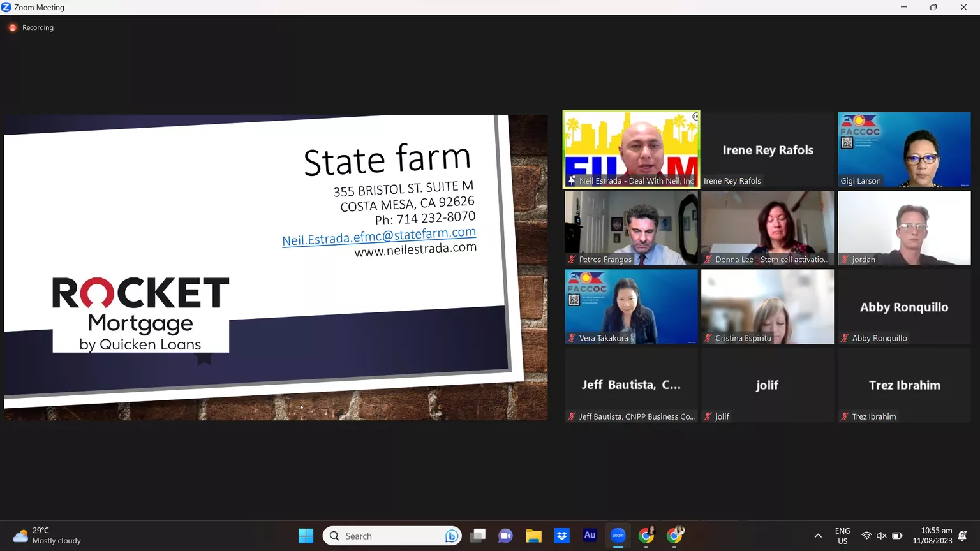The width and height of the screenshot is (980, 551).
Task: Restore down the Zoom Meeting window
Action: coord(933,7)
